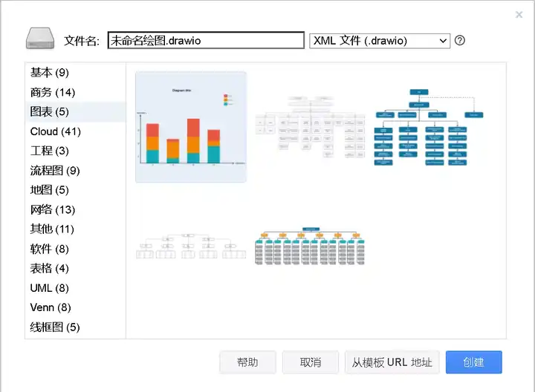535x392 pixels.
Task: Select the 基本 (9) category
Action: [75, 73]
